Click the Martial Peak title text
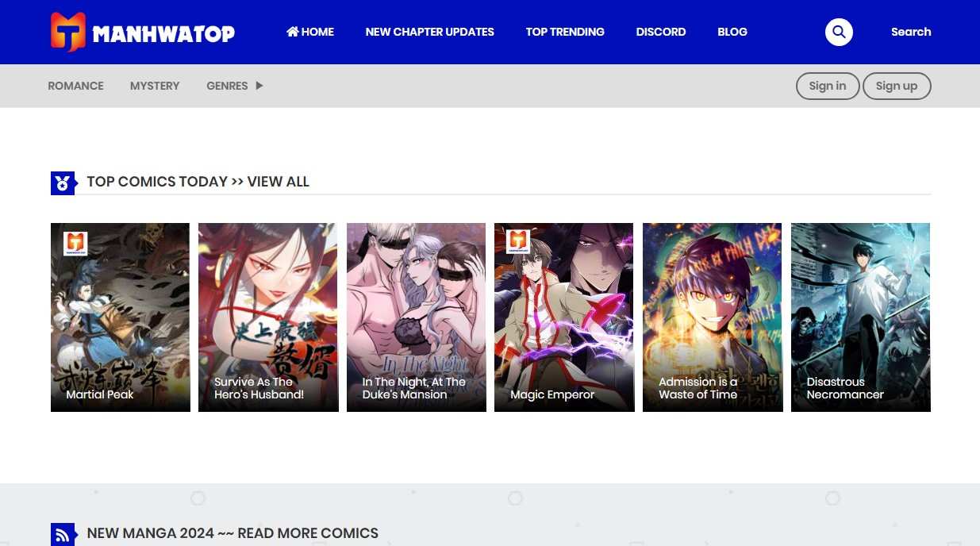The height and width of the screenshot is (546, 980). click(x=100, y=394)
